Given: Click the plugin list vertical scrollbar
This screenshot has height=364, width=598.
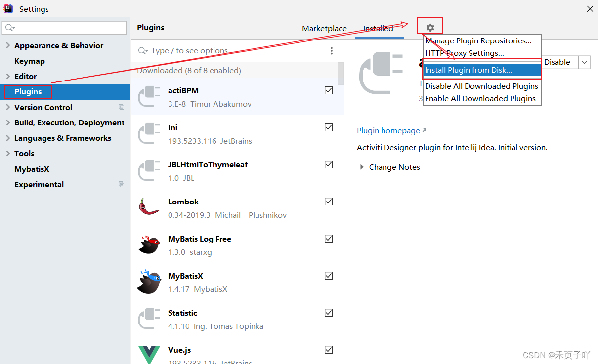Looking at the screenshot, I should click(x=341, y=73).
